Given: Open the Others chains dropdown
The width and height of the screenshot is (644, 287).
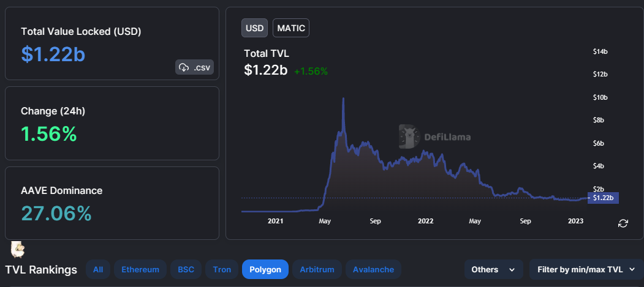Looking at the screenshot, I should click(494, 269).
